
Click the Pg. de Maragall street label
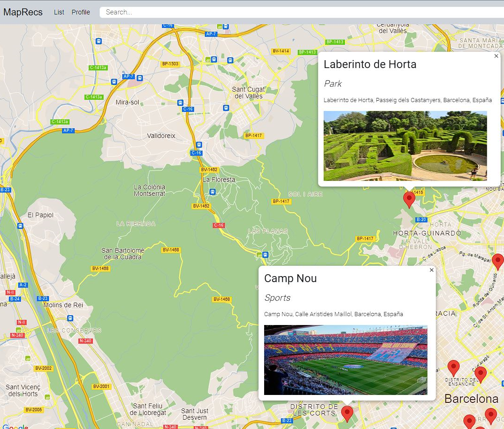[x=475, y=257]
